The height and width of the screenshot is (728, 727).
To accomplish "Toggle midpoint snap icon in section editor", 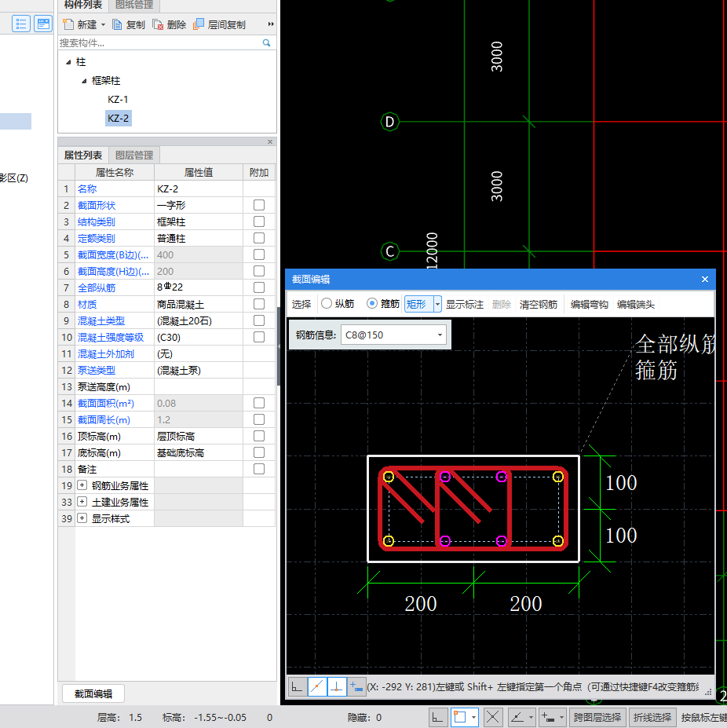I will [x=317, y=686].
